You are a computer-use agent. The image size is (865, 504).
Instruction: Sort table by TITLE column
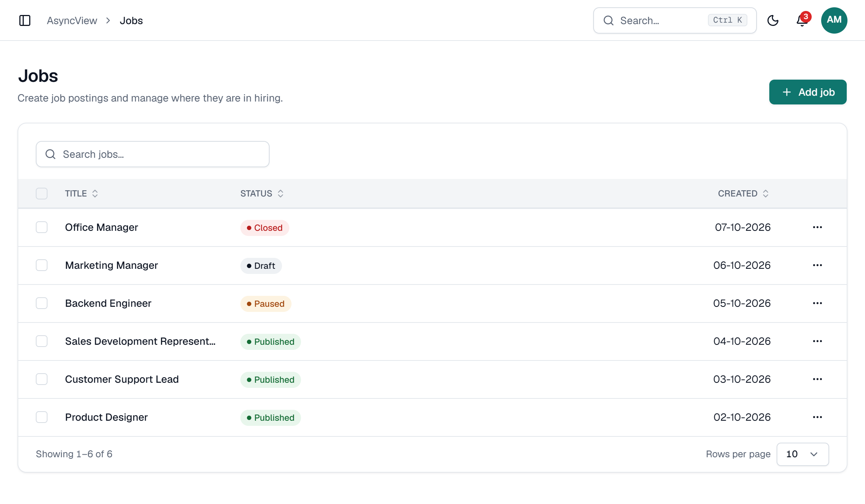point(81,194)
